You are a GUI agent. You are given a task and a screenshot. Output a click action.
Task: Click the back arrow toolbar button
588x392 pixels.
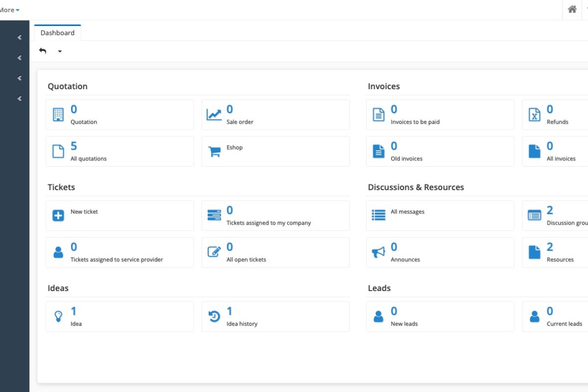click(x=43, y=51)
